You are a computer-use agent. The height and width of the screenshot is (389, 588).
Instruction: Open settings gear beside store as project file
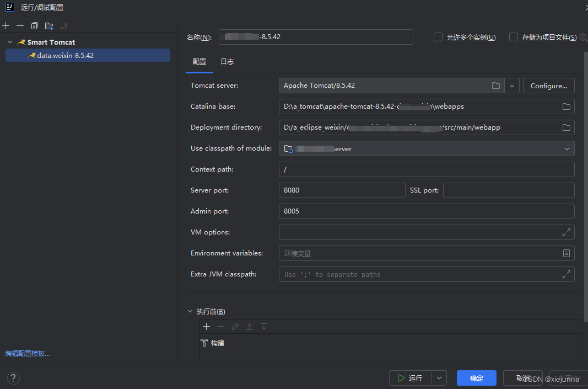(x=583, y=37)
